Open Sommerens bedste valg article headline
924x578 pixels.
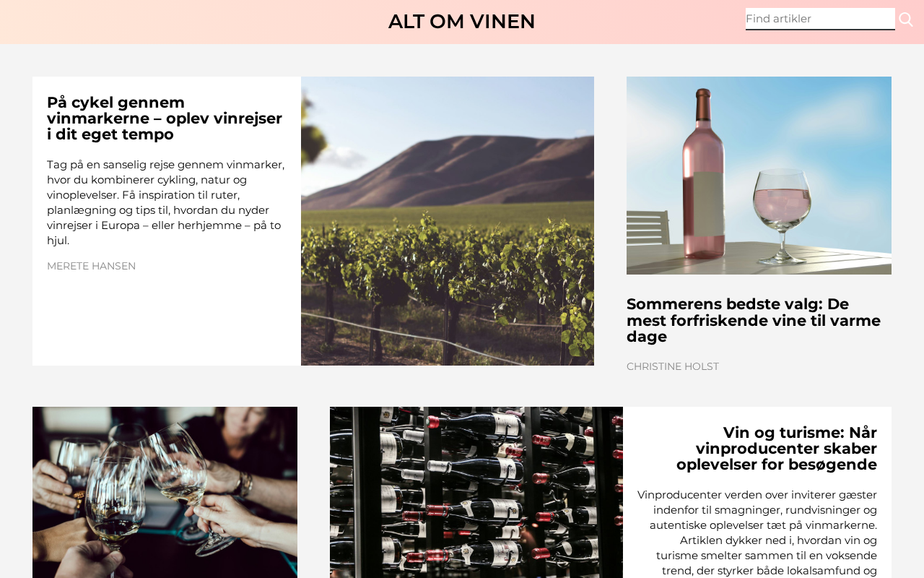coord(754,320)
